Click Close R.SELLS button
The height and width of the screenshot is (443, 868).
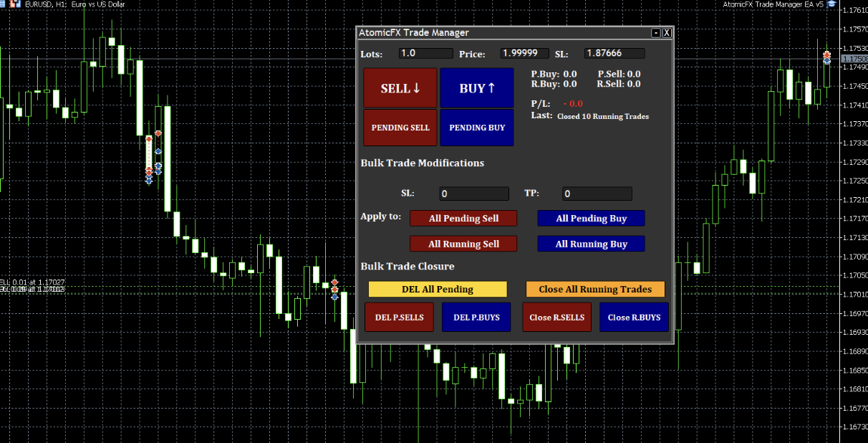[557, 317]
